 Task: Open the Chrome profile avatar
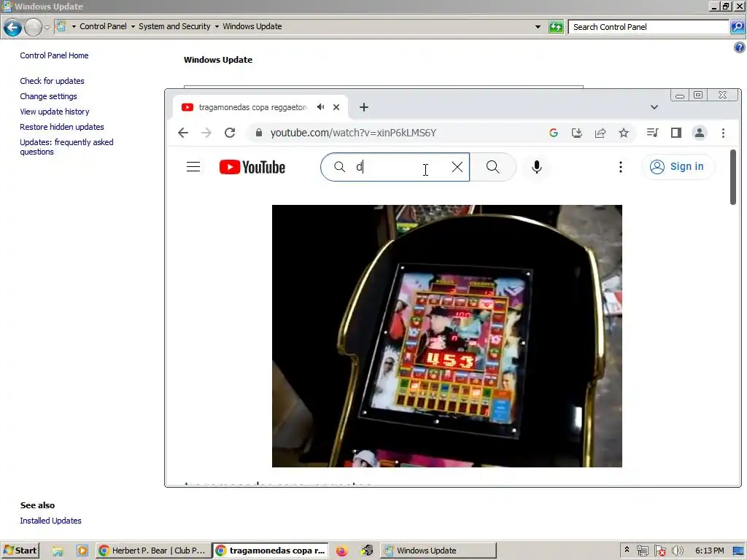pyautogui.click(x=700, y=133)
